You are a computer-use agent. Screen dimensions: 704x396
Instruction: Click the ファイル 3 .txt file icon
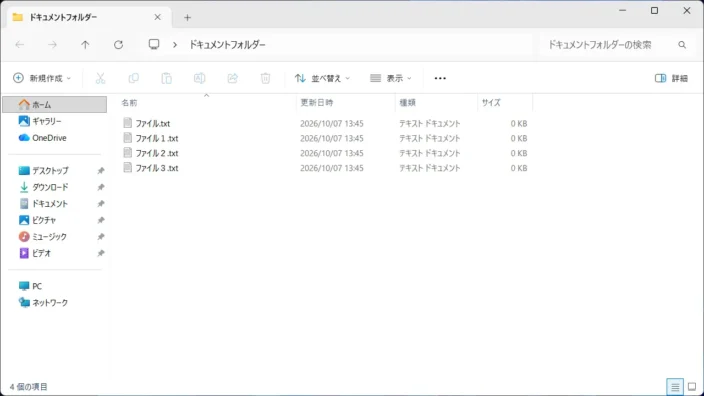pyautogui.click(x=128, y=167)
